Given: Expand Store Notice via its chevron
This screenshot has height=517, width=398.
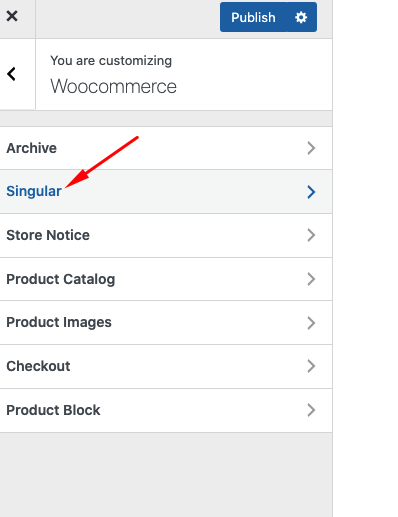Looking at the screenshot, I should [x=311, y=235].
